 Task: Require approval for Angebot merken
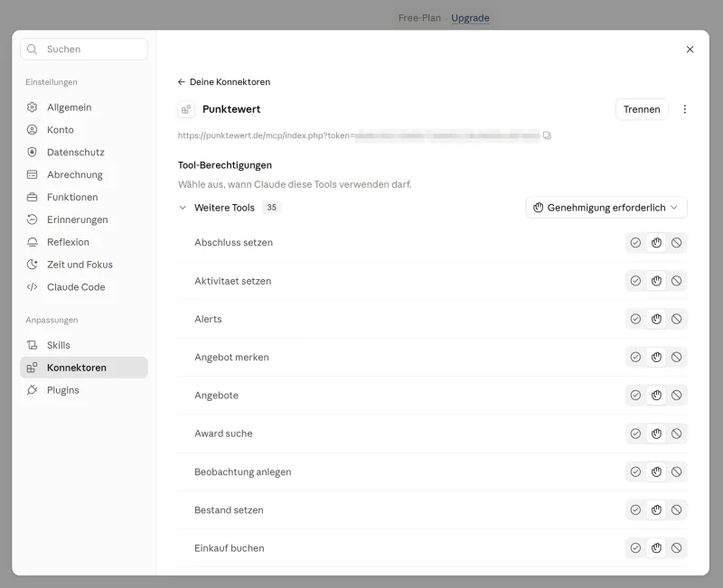pyautogui.click(x=656, y=357)
